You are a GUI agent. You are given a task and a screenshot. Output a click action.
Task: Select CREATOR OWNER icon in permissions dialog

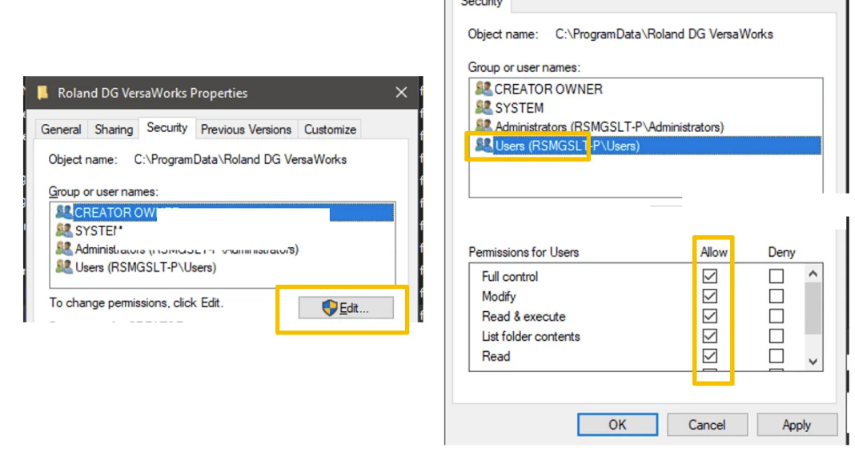tap(483, 89)
